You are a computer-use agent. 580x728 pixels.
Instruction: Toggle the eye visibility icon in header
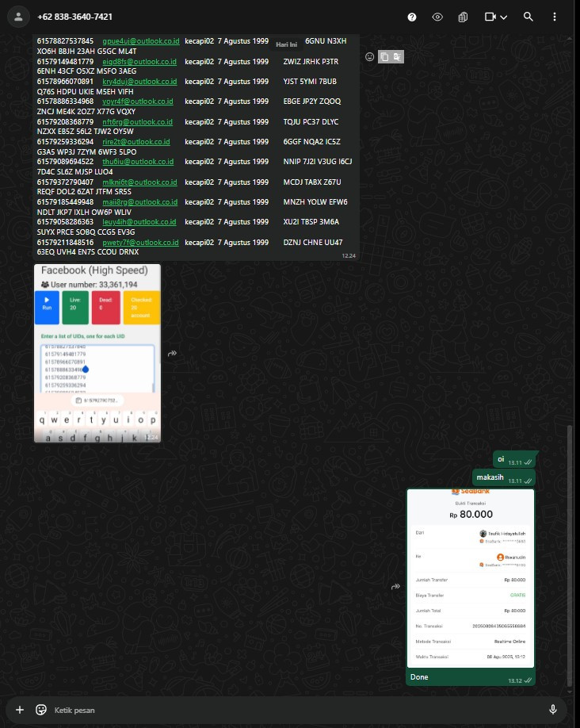coord(437,17)
